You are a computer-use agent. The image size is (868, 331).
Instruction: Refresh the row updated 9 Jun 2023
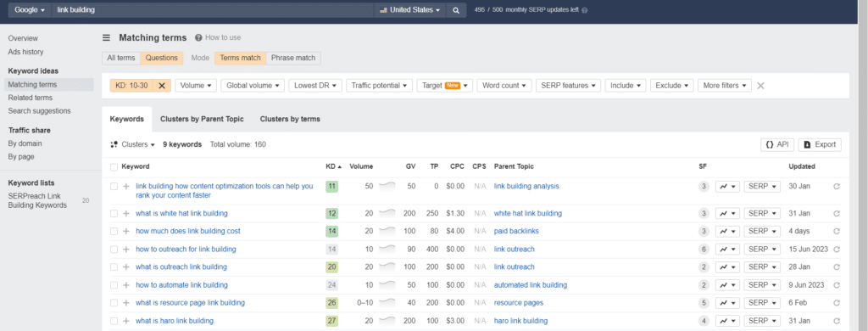click(x=837, y=285)
